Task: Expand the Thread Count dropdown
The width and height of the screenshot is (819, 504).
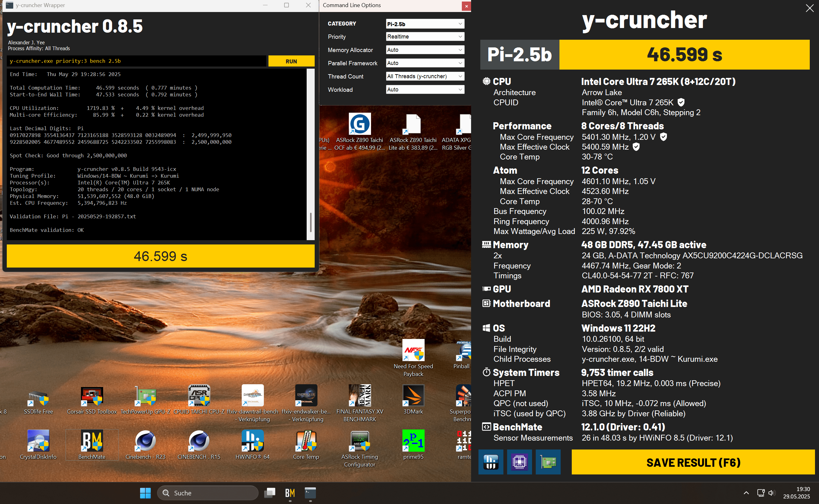Action: click(x=425, y=76)
